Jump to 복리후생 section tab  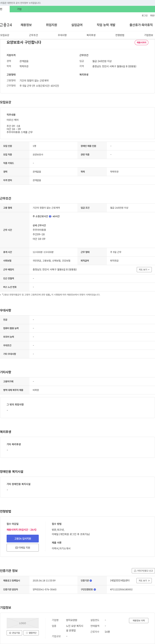[91, 35]
